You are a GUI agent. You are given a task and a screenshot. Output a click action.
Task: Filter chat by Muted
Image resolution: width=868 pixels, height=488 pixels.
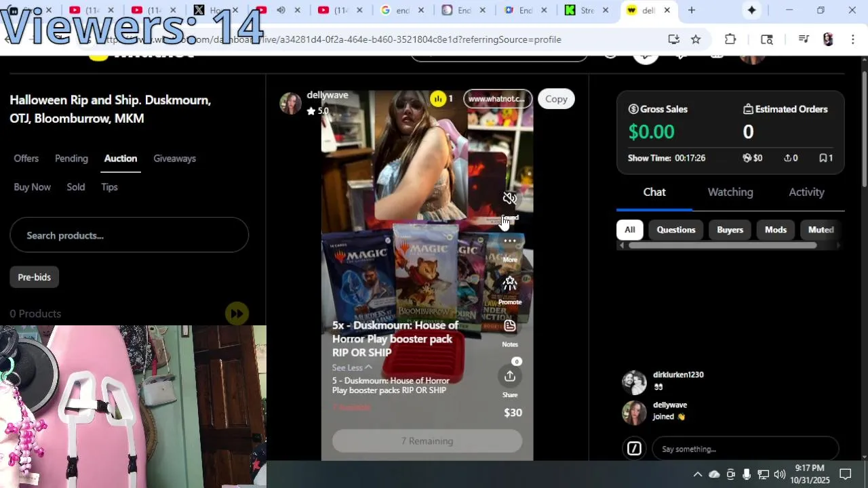[821, 230]
